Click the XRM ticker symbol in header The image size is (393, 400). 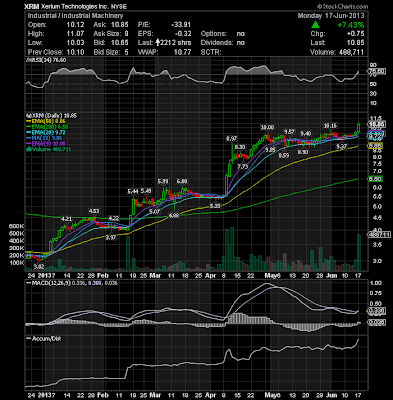pos(32,6)
